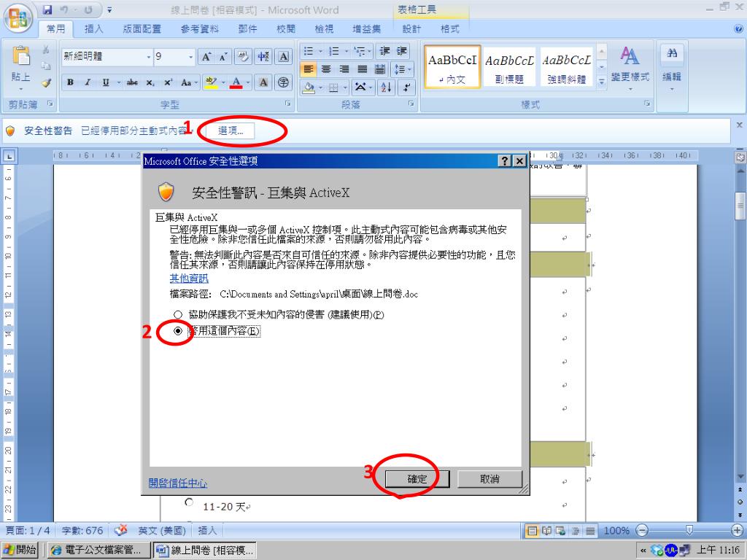Click the decrease indent icon
Screen dimensions: 747x560
[385, 51]
